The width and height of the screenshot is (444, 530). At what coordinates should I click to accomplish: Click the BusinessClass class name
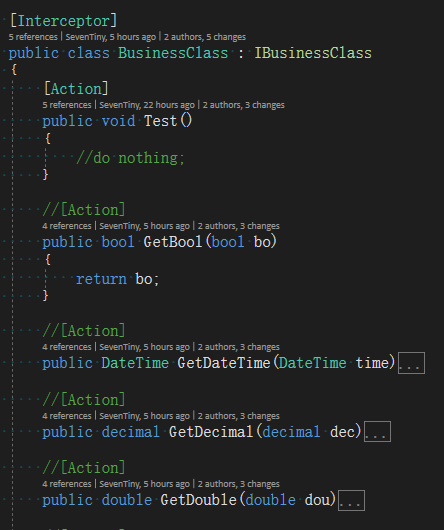(x=173, y=53)
